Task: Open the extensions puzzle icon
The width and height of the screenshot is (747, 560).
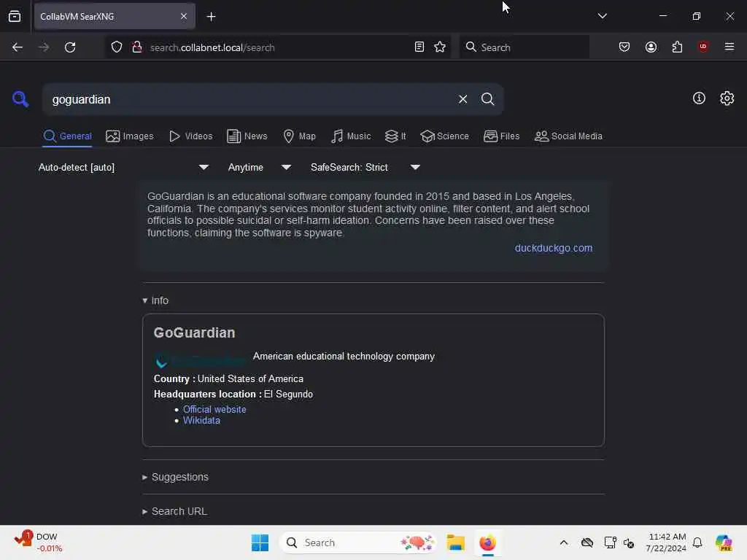Action: pyautogui.click(x=677, y=47)
